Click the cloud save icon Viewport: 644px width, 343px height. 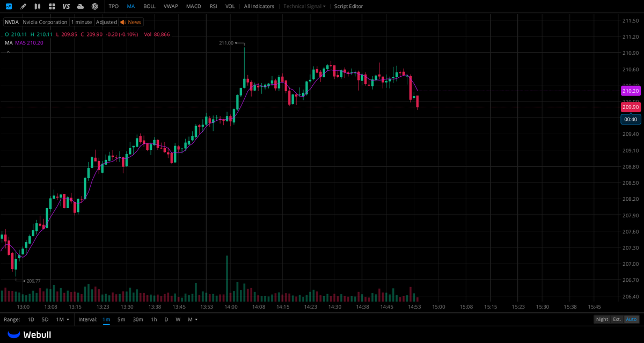pyautogui.click(x=80, y=6)
